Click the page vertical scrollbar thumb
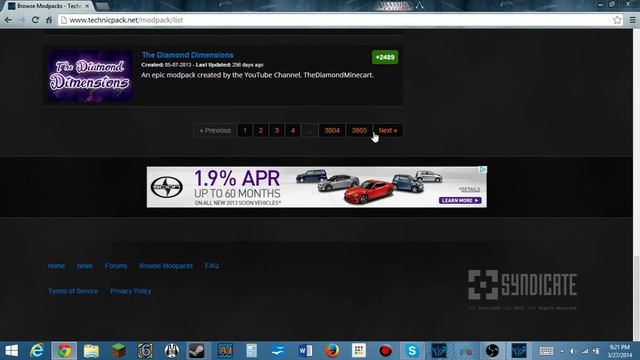This screenshot has width=640, height=360. [636, 298]
